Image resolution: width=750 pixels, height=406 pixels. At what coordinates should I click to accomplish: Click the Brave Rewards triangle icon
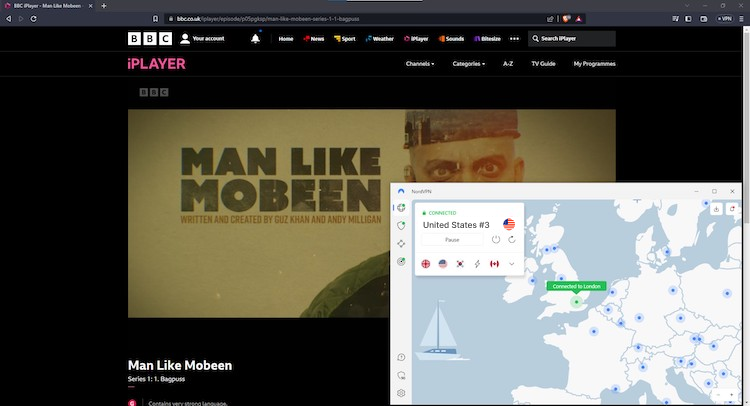579,19
